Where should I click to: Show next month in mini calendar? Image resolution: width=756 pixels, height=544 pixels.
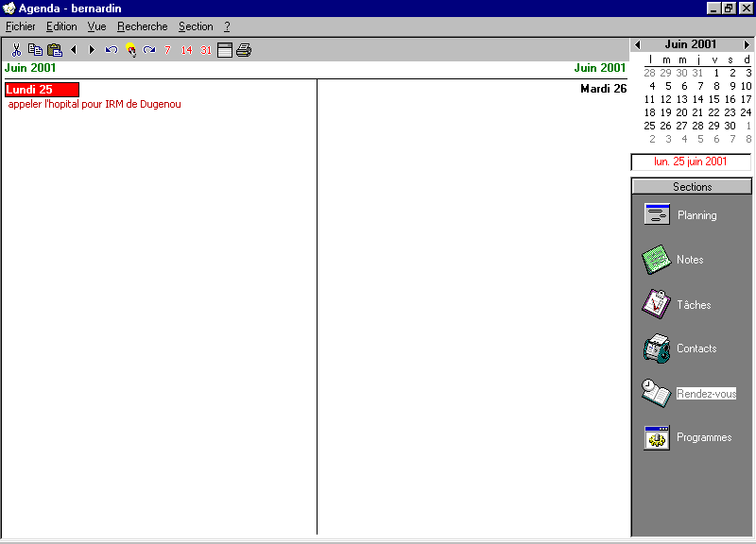(747, 44)
